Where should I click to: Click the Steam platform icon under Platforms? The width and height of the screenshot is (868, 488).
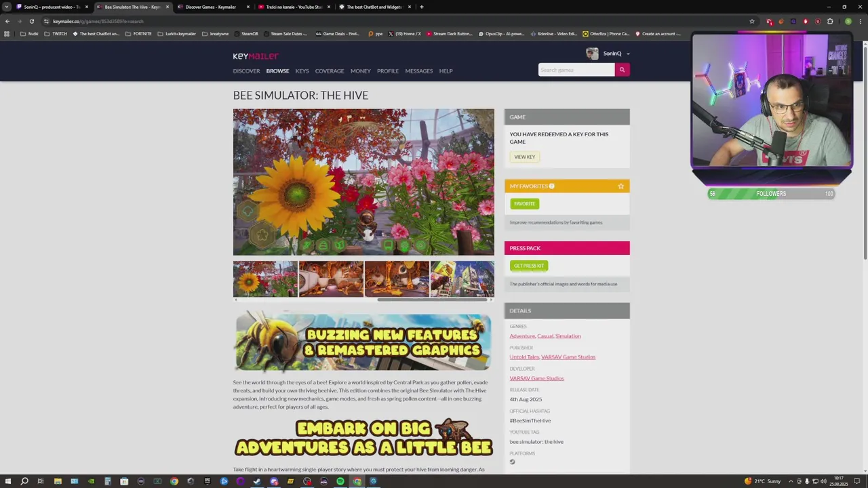click(513, 462)
